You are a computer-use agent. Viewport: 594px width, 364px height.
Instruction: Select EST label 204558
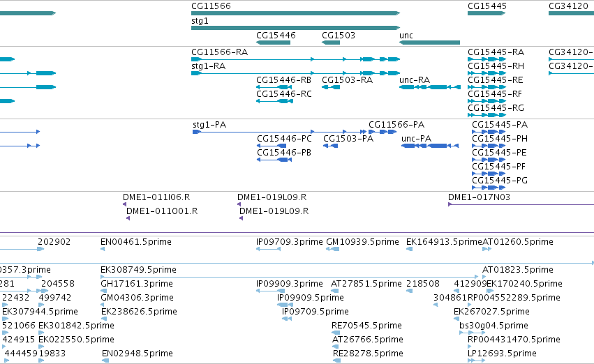coord(57,285)
